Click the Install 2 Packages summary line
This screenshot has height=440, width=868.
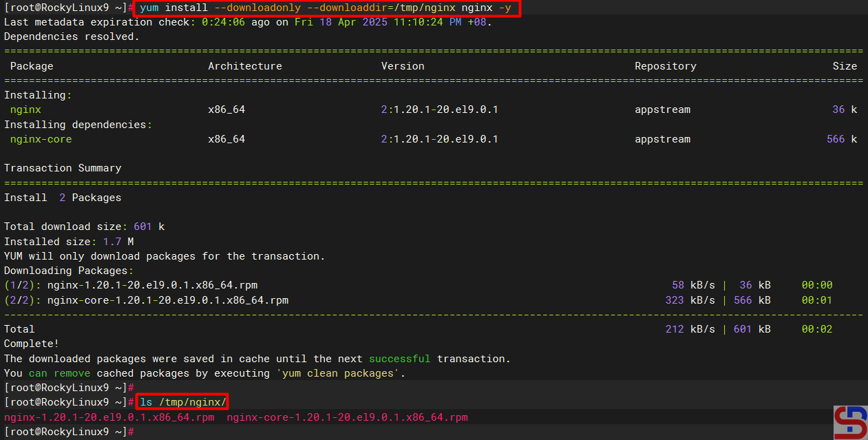63,198
